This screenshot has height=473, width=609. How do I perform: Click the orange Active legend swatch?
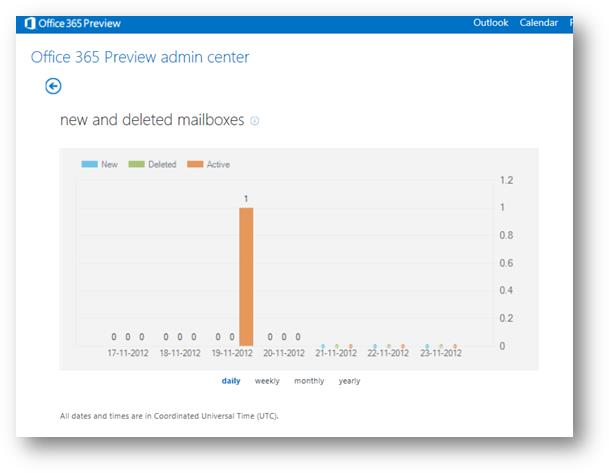(x=194, y=164)
